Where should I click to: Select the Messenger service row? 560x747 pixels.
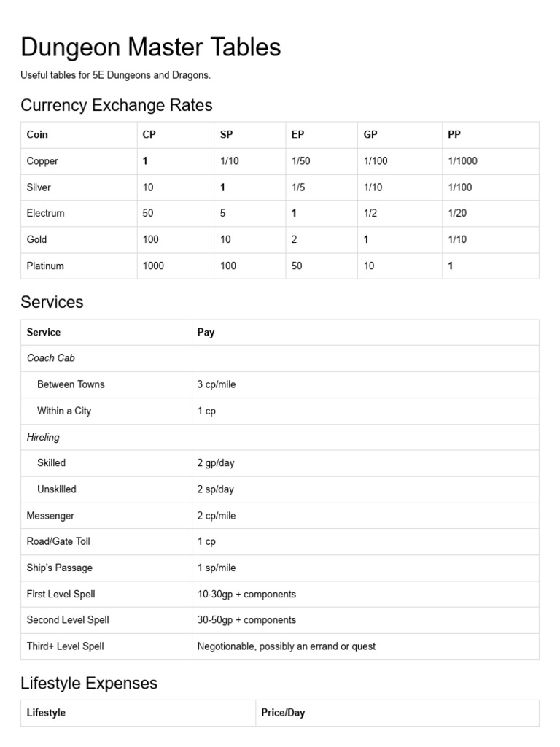pyautogui.click(x=50, y=516)
